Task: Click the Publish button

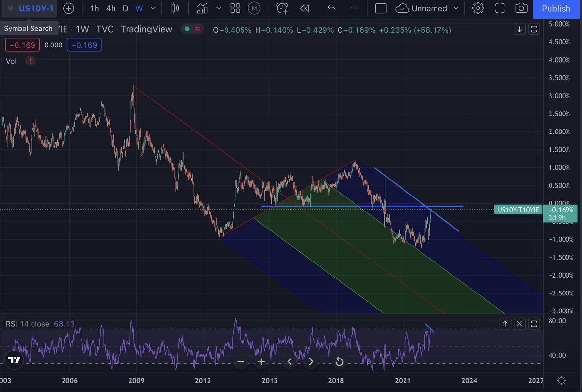Action: pyautogui.click(x=556, y=9)
